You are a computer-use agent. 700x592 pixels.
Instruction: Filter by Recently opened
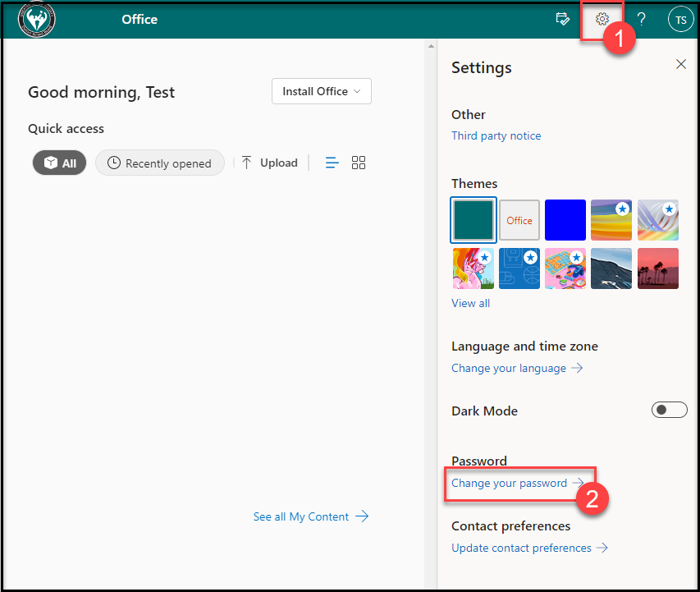(x=160, y=163)
